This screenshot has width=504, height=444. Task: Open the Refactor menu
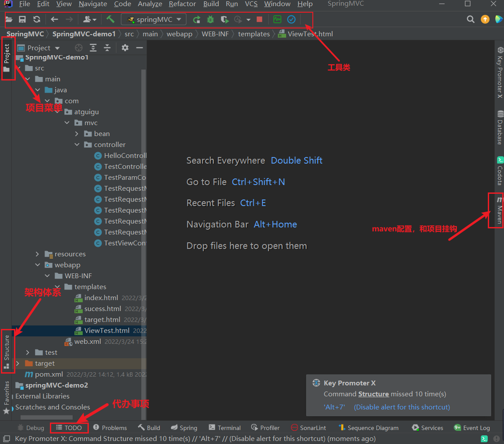182,4
